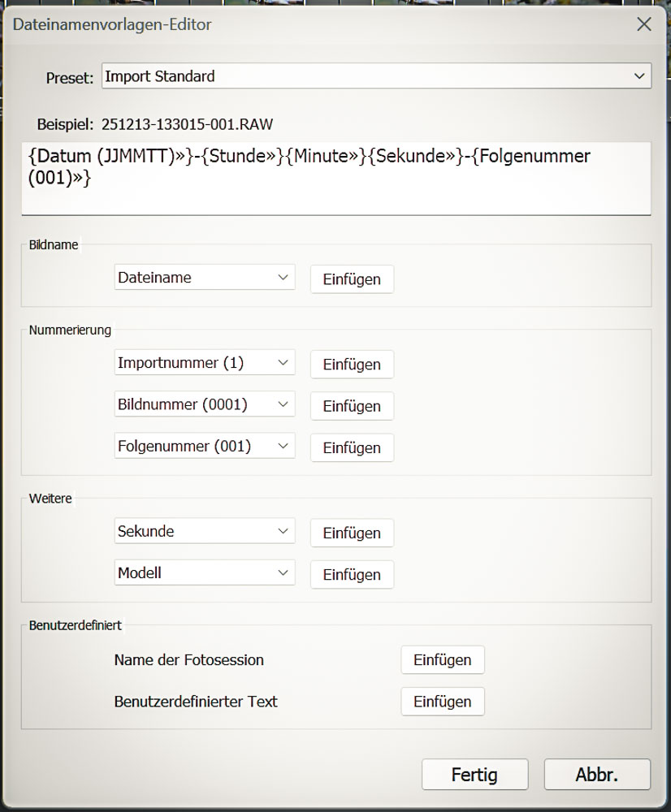Open the Preset dropdown showing Import Standard
The width and height of the screenshot is (671, 812).
pos(376,76)
